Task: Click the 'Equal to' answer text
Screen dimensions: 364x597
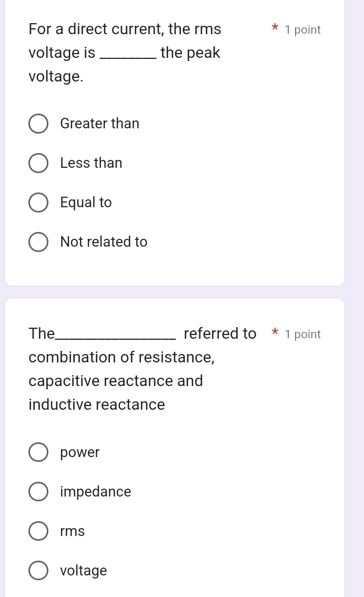Action: pyautogui.click(x=86, y=203)
